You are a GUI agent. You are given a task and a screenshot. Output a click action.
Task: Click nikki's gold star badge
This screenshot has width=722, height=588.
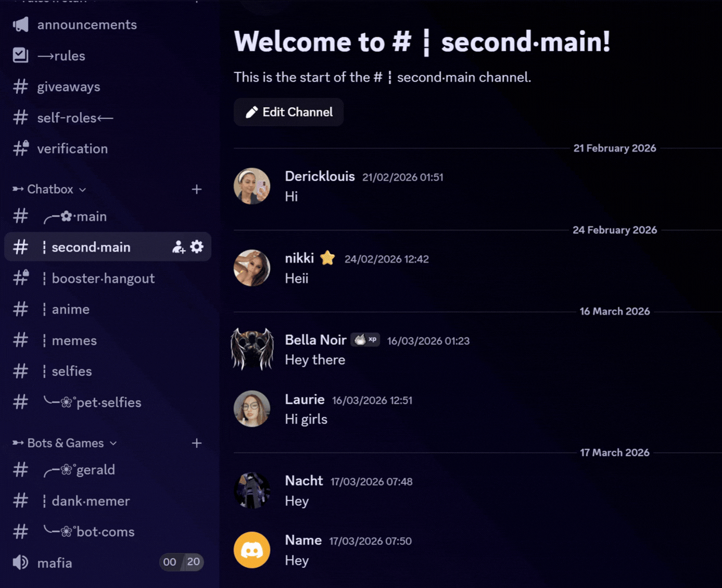click(x=327, y=258)
